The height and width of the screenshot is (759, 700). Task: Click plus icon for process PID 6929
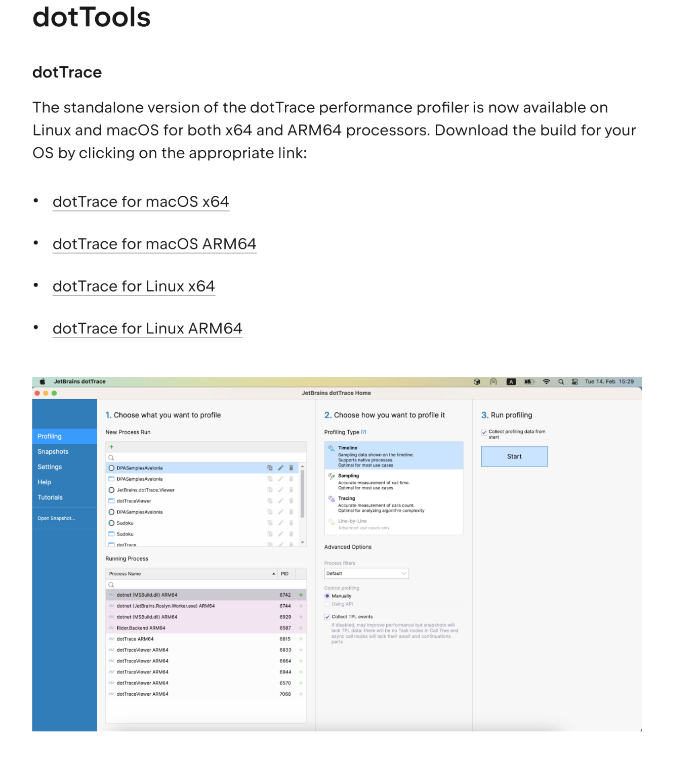point(301,617)
